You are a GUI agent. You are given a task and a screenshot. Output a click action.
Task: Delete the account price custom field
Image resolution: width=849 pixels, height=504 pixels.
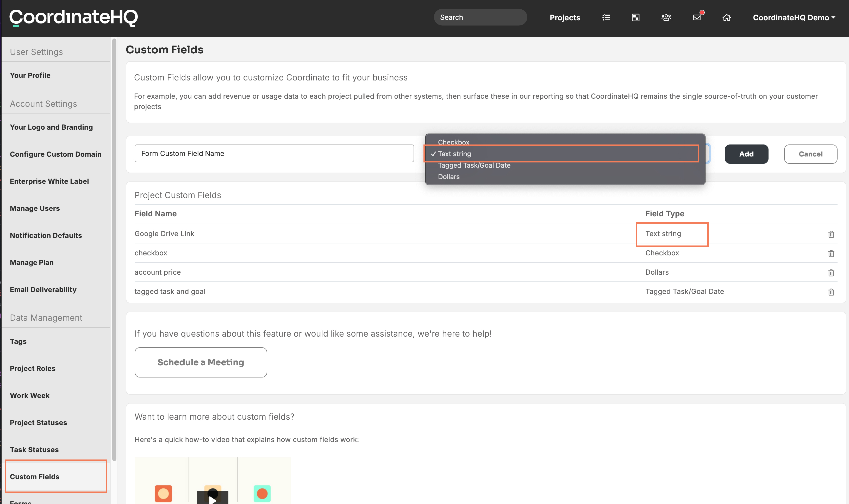tap(831, 273)
